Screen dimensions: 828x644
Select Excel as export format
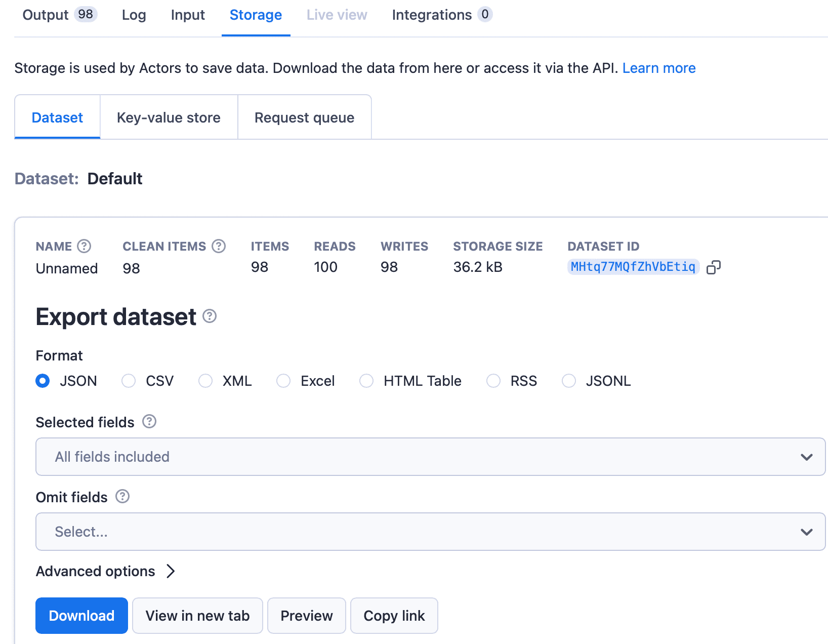tap(283, 381)
